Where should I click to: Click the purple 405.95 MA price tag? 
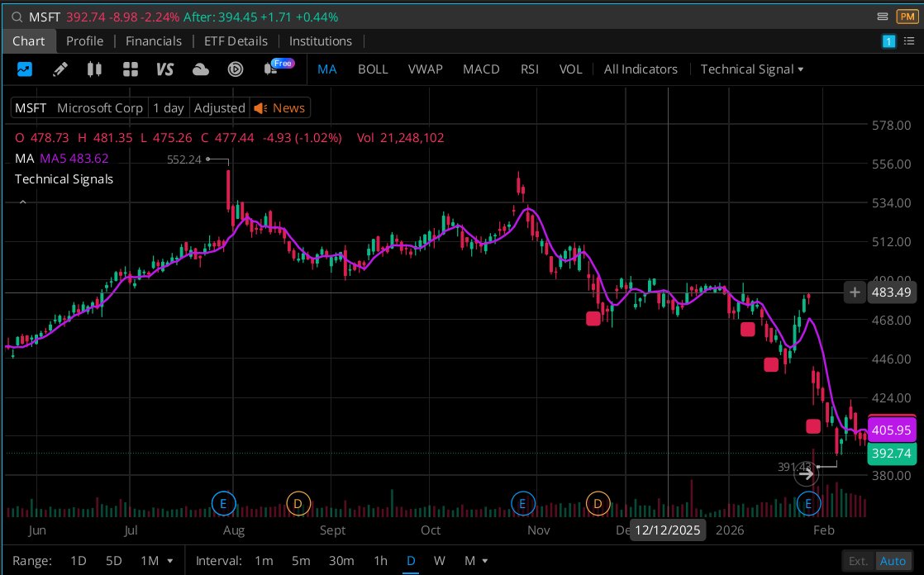(x=892, y=430)
